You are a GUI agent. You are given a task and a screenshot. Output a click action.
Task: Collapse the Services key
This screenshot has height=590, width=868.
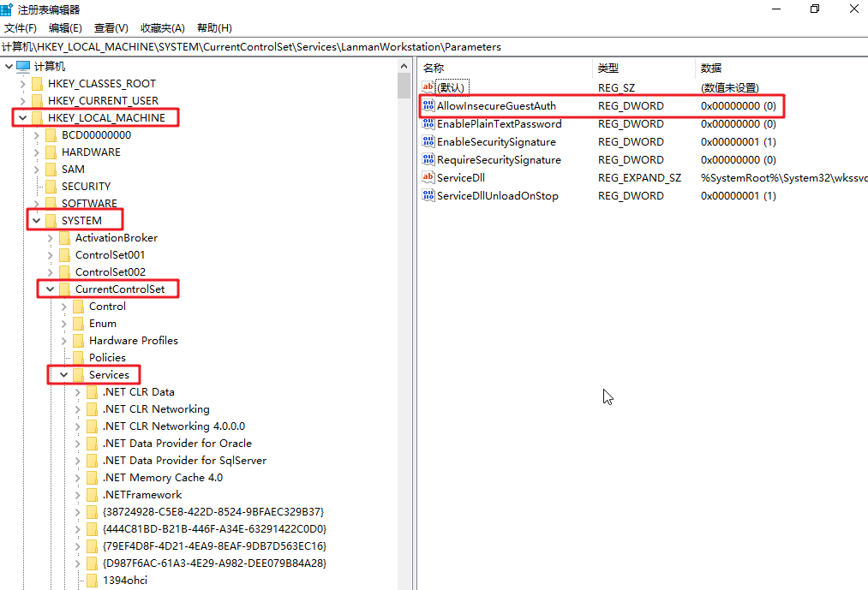point(64,375)
